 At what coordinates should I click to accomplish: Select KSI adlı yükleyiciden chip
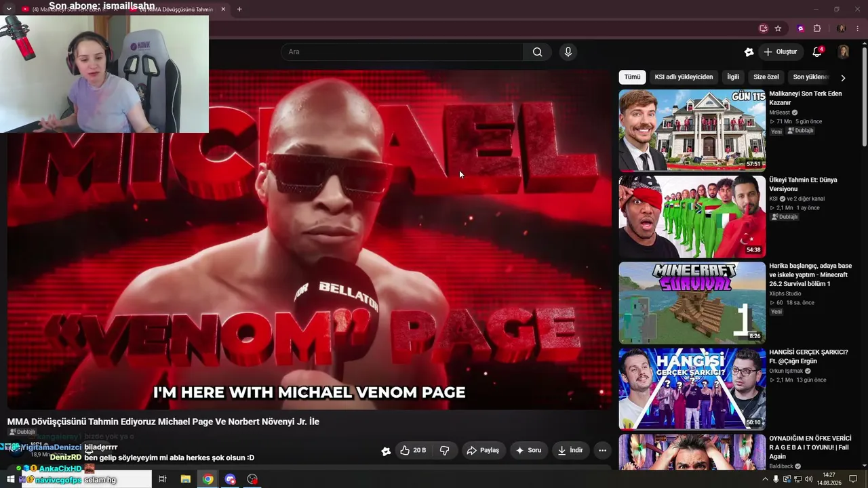(684, 77)
